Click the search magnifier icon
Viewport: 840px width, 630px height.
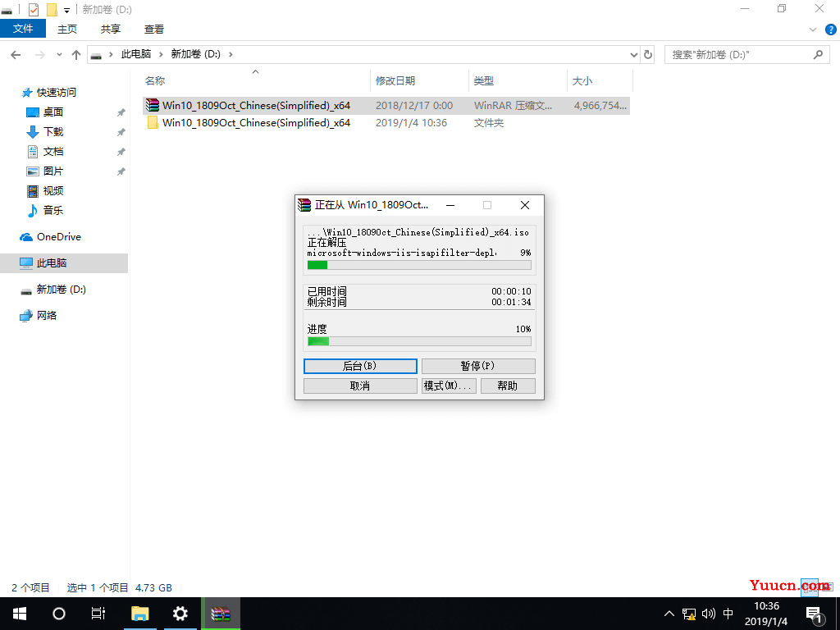[818, 55]
